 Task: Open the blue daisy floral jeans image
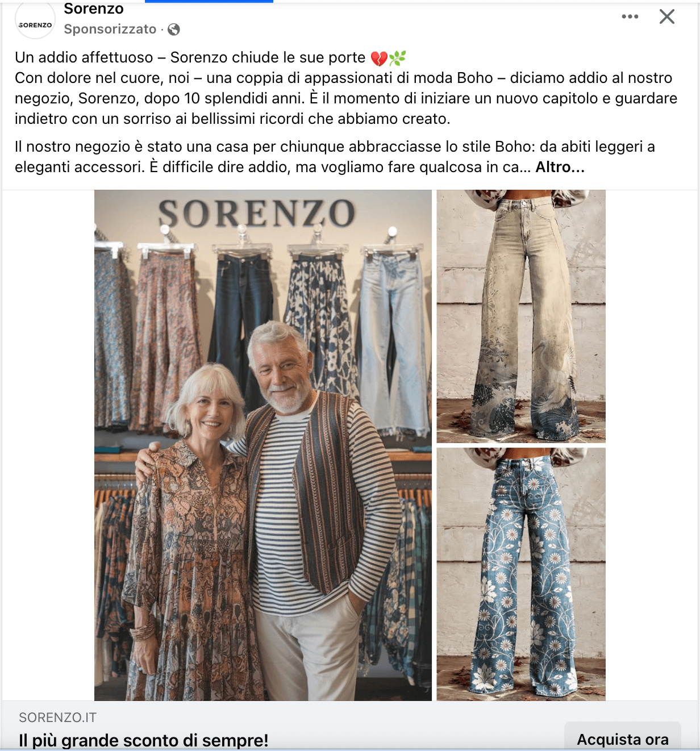click(521, 574)
